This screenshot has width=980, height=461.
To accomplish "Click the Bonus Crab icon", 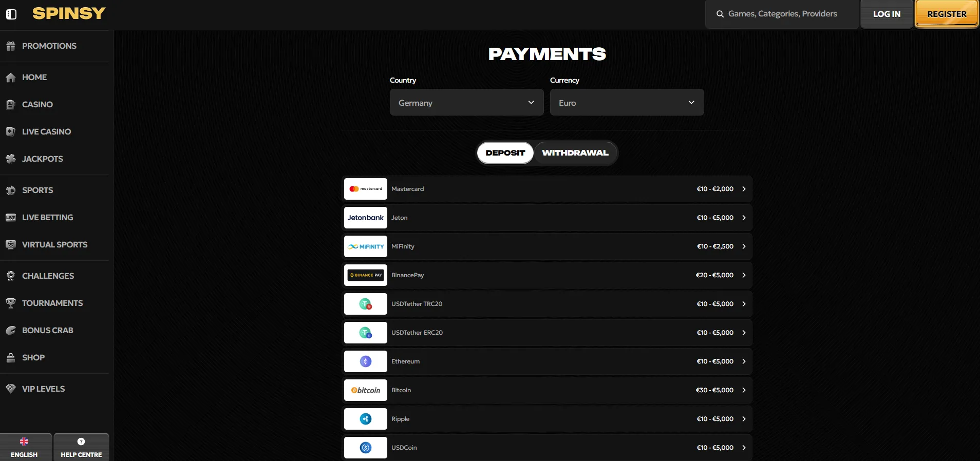I will pyautogui.click(x=11, y=331).
